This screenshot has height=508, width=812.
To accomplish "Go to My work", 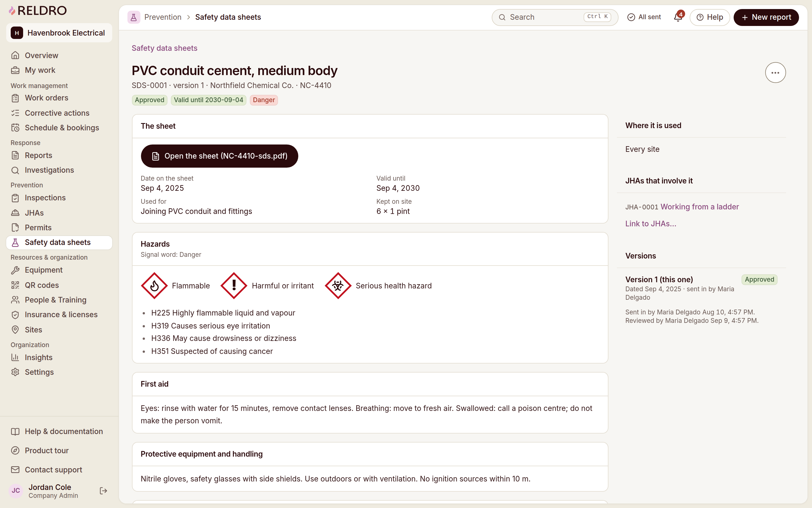I will 59,70.
